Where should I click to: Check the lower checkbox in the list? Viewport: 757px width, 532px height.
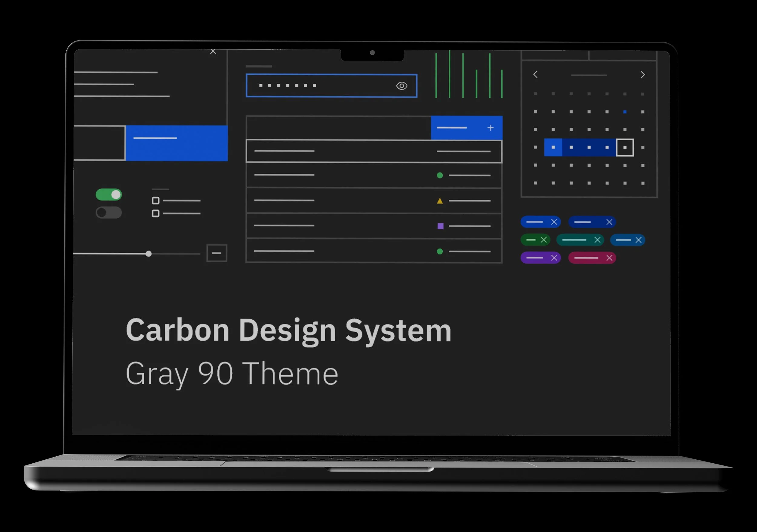156,213
